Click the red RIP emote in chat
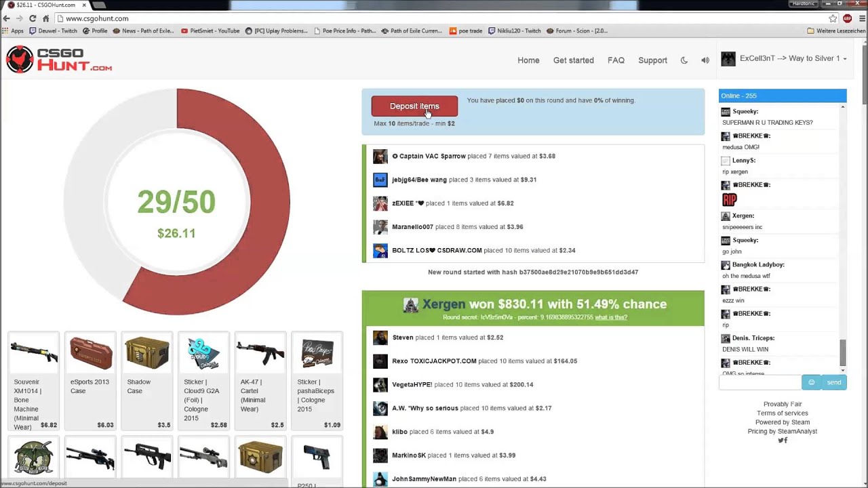The height and width of the screenshot is (488, 868). point(730,200)
